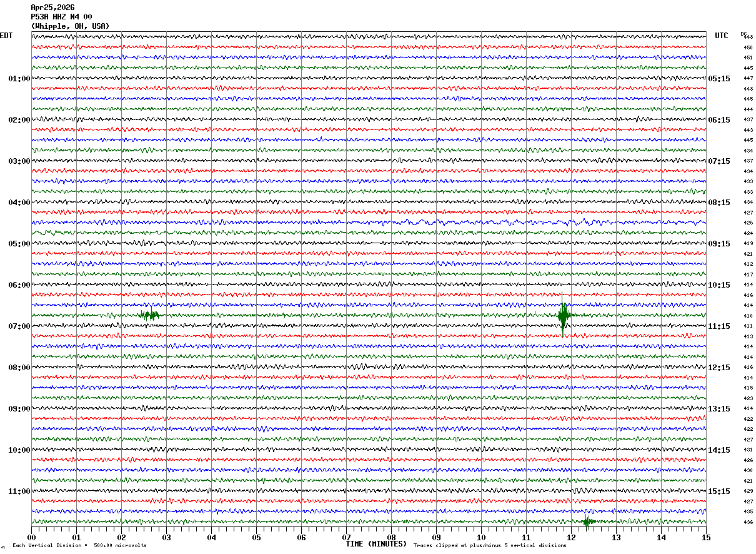Screen dimensions: 756x554
Task: Select the 06:00 EDT time label
Action: (19, 285)
